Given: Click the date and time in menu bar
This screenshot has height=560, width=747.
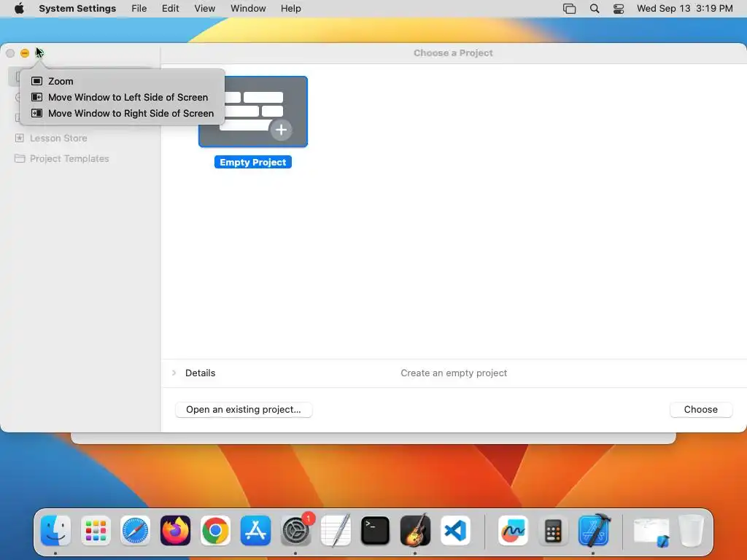Looking at the screenshot, I should (684, 9).
